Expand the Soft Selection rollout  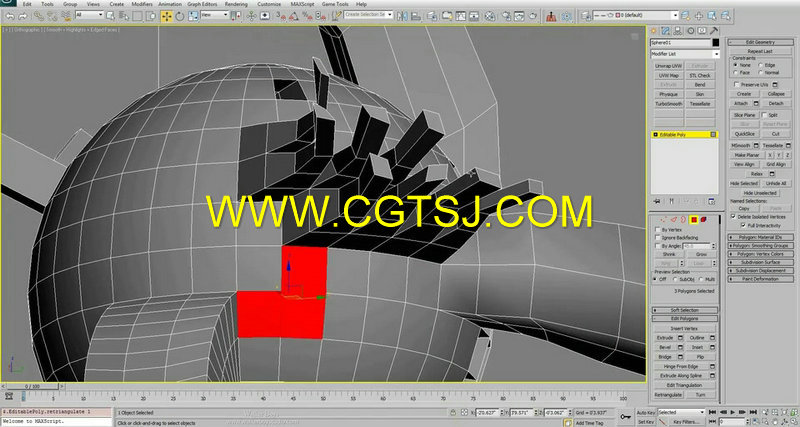685,310
